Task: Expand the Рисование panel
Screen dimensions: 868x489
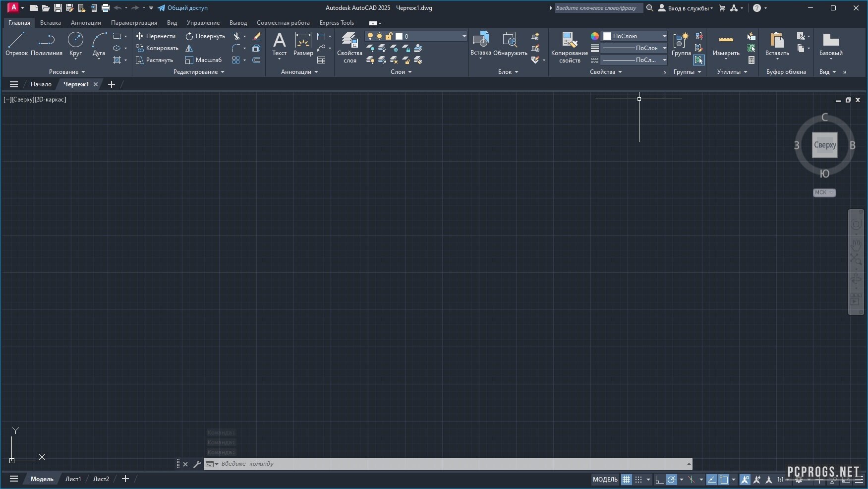Action: [x=67, y=72]
